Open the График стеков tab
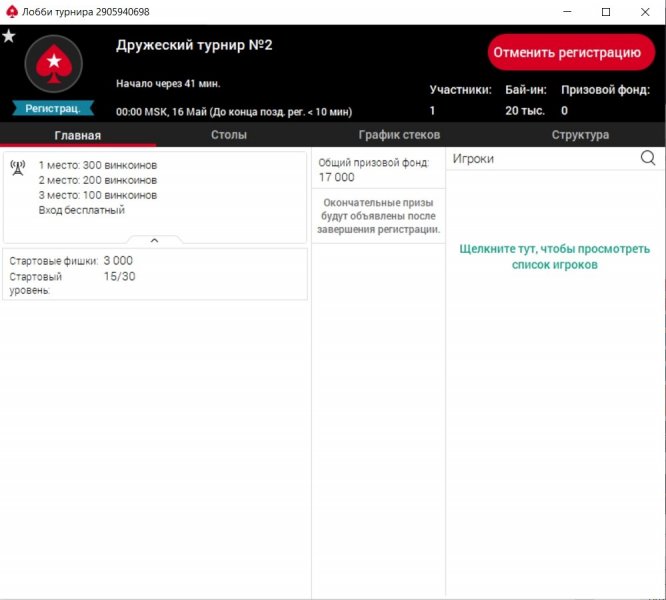666x600 pixels. (x=399, y=135)
